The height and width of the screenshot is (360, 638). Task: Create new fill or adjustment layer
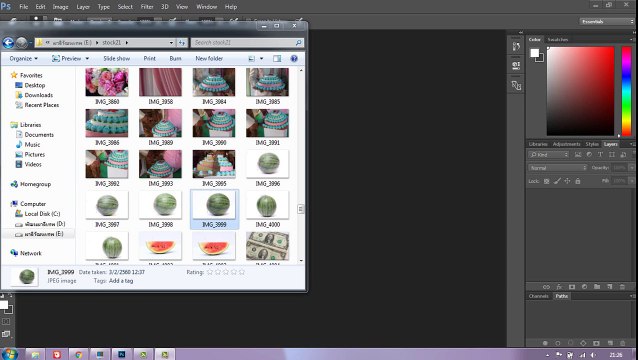pyautogui.click(x=584, y=287)
